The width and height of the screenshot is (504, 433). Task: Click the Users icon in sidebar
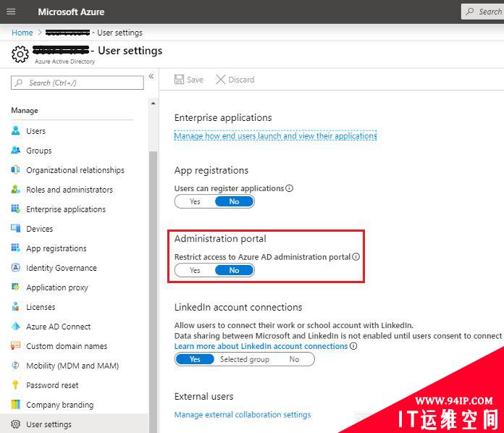tap(15, 130)
